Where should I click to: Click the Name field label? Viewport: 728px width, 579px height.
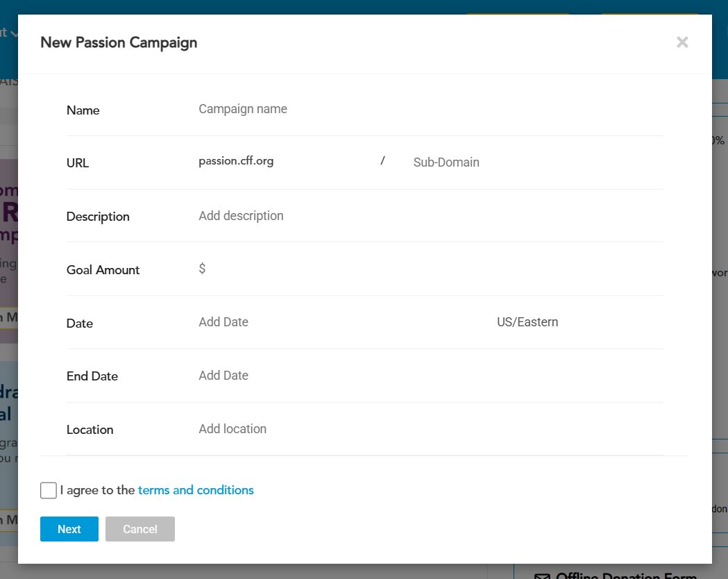coord(83,110)
